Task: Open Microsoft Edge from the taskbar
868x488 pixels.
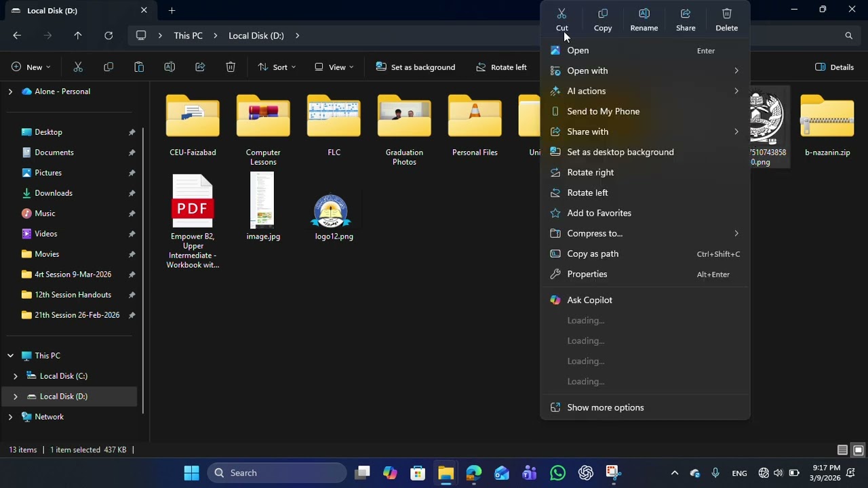Action: (x=473, y=472)
